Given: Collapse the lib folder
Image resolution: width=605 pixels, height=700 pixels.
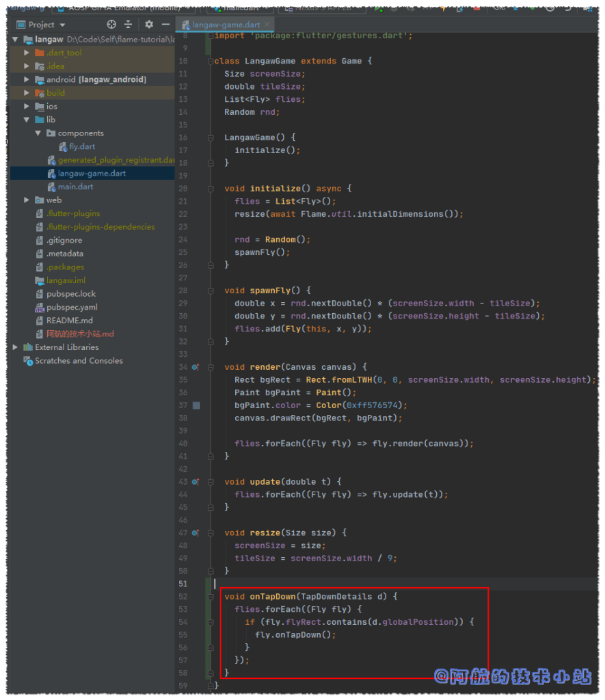Looking at the screenshot, I should [x=27, y=120].
